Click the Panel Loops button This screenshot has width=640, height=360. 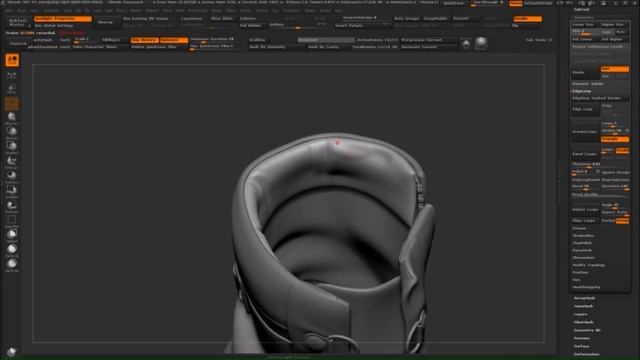tap(585, 154)
